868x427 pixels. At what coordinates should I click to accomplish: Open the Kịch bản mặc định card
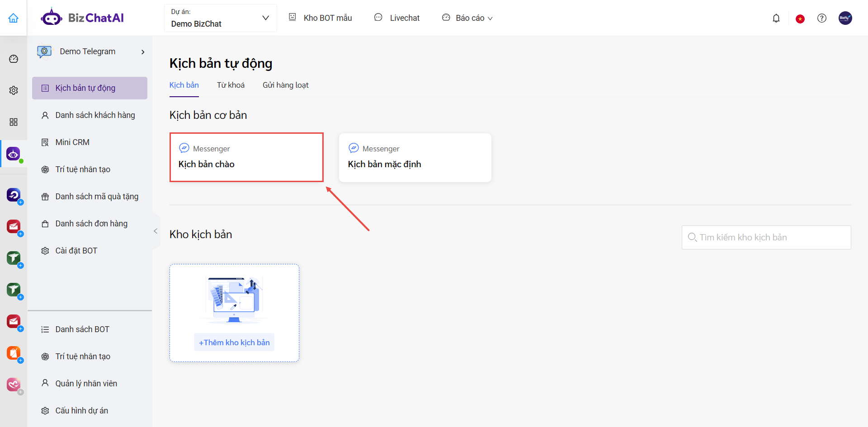415,157
